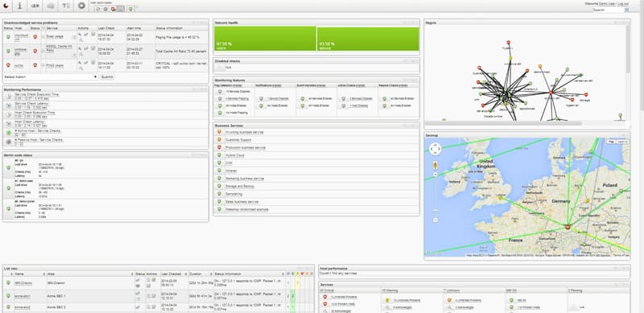Click the green shield quick-link icon
The image size is (644, 313).
pos(130,9)
